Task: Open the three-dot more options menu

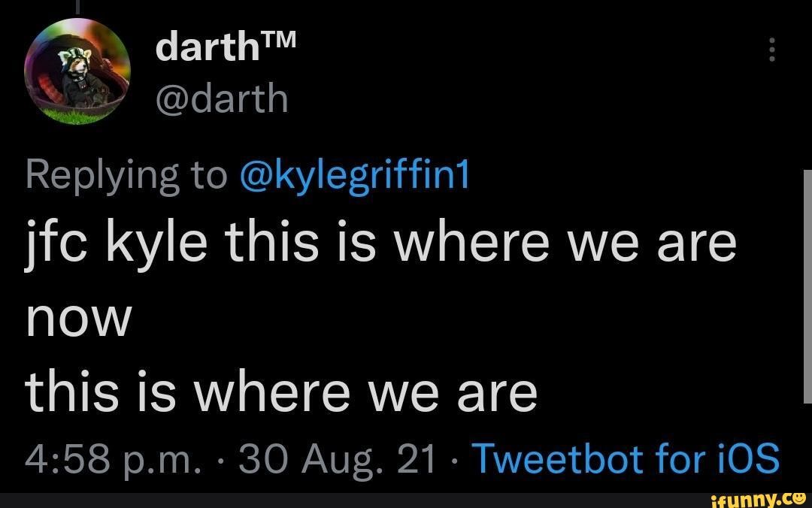Action: point(770,51)
